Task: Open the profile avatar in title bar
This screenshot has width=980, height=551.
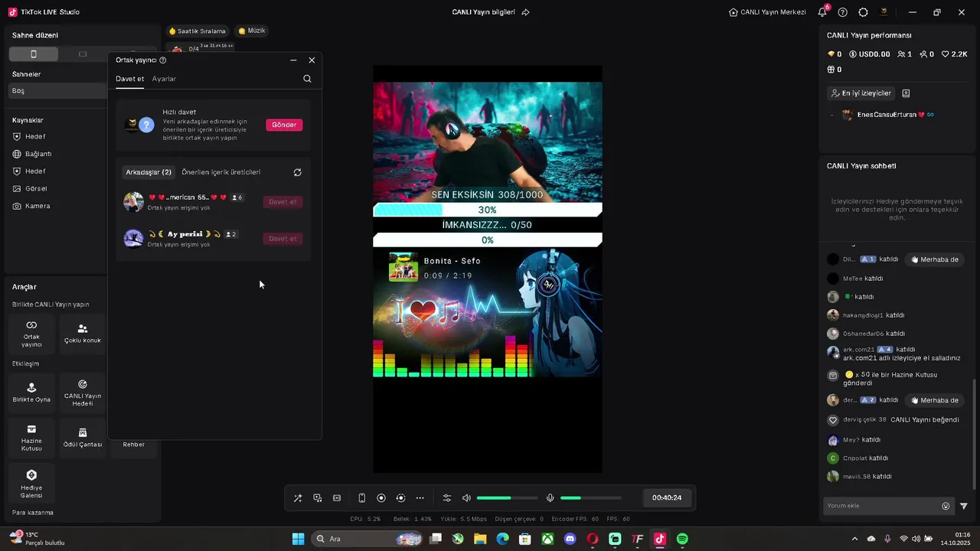Action: pyautogui.click(x=884, y=12)
